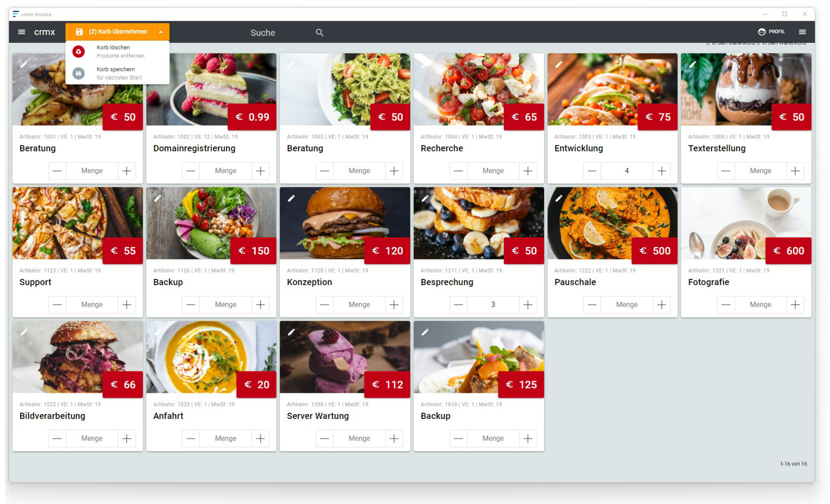This screenshot has width=830, height=504.
Task: Click the PROFIL button
Action: [771, 32]
